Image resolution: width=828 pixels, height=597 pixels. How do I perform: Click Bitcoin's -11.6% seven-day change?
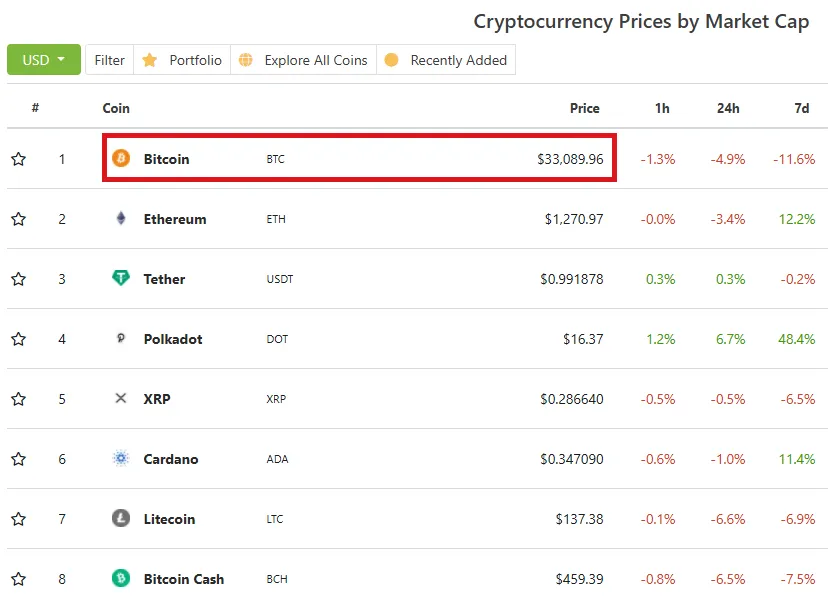click(x=794, y=159)
